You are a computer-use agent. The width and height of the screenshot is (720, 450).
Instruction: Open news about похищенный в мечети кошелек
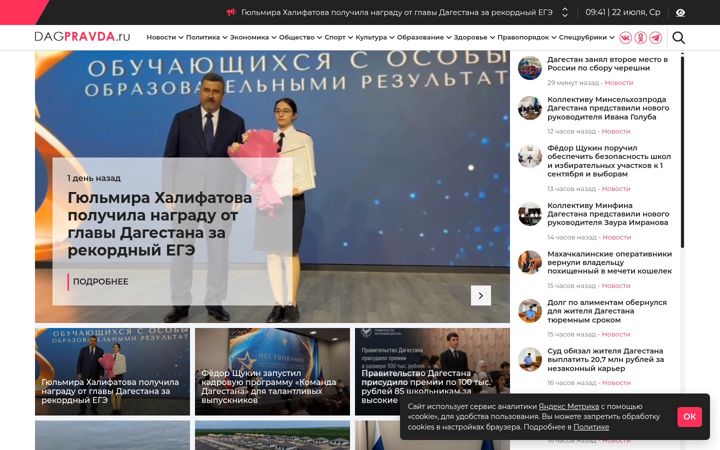tap(609, 263)
